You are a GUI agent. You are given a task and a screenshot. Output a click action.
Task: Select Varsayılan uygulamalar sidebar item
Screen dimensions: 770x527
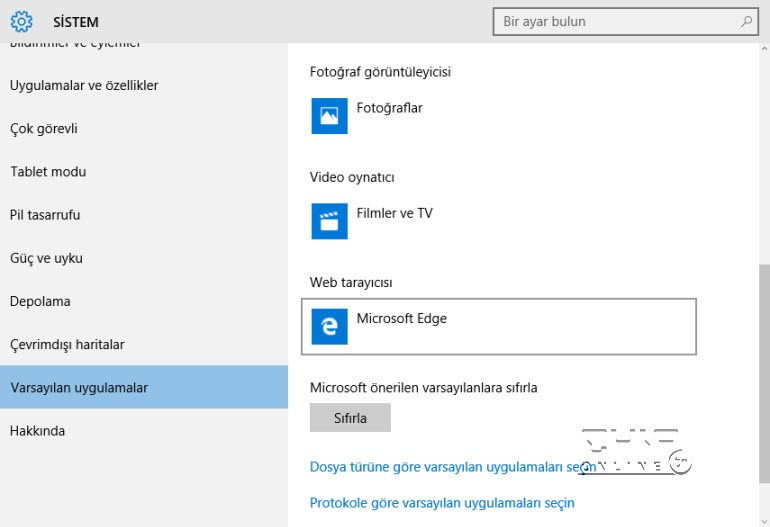tap(144, 387)
